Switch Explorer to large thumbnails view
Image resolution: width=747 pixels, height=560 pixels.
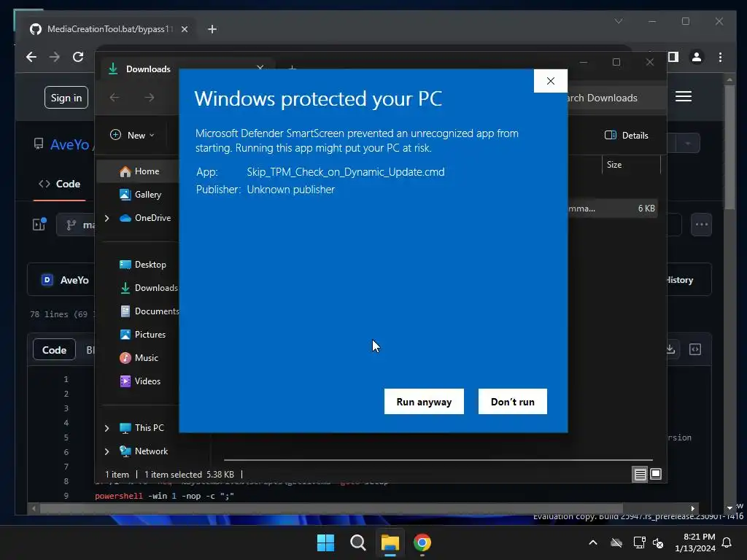[x=656, y=474]
